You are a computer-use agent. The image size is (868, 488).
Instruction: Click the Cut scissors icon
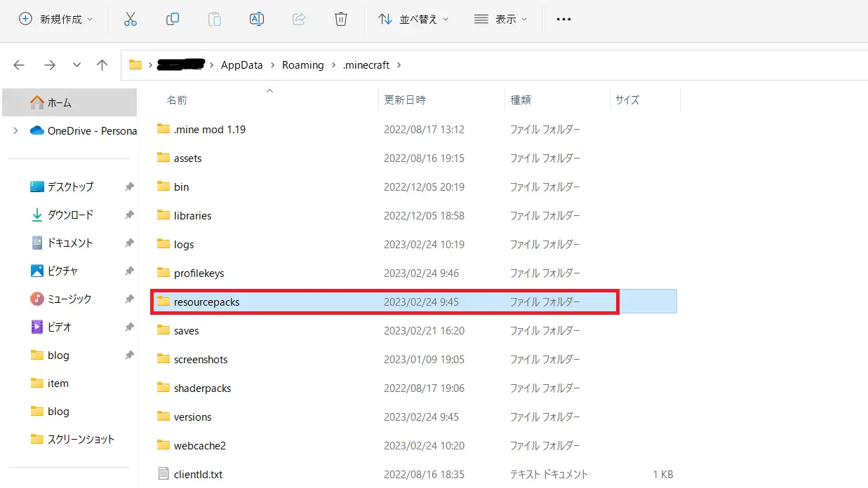click(130, 20)
